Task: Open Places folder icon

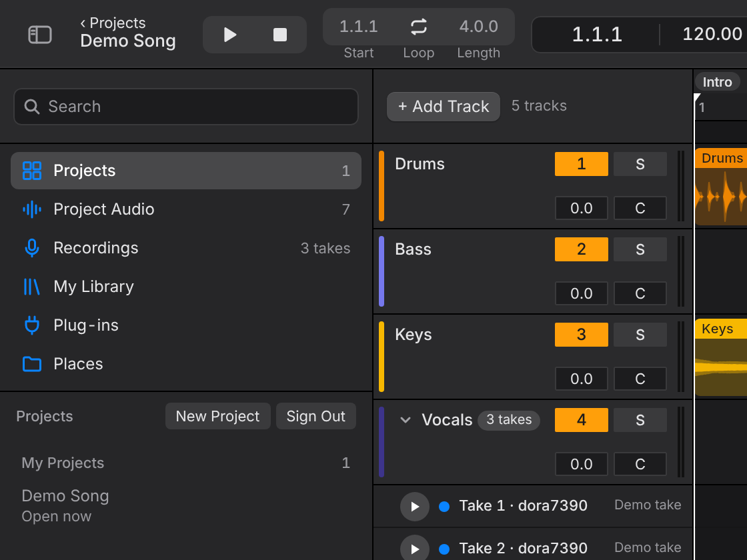Action: (x=32, y=364)
